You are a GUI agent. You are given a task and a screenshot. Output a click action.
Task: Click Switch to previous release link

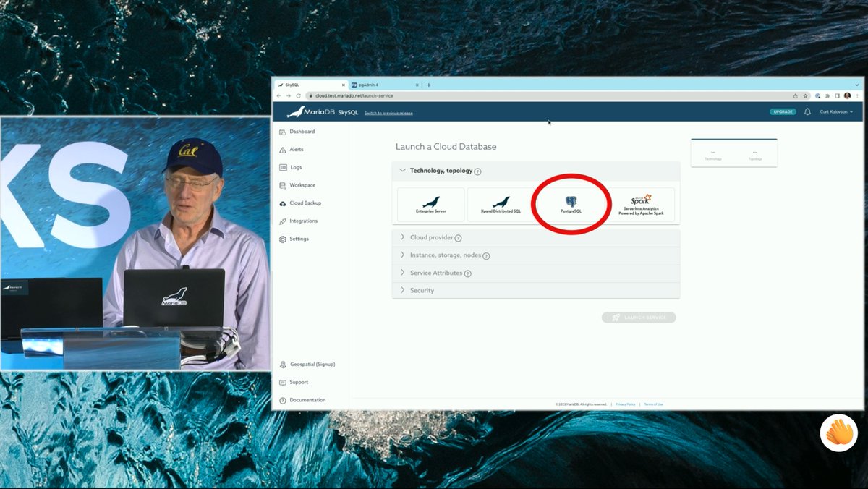[x=388, y=113]
